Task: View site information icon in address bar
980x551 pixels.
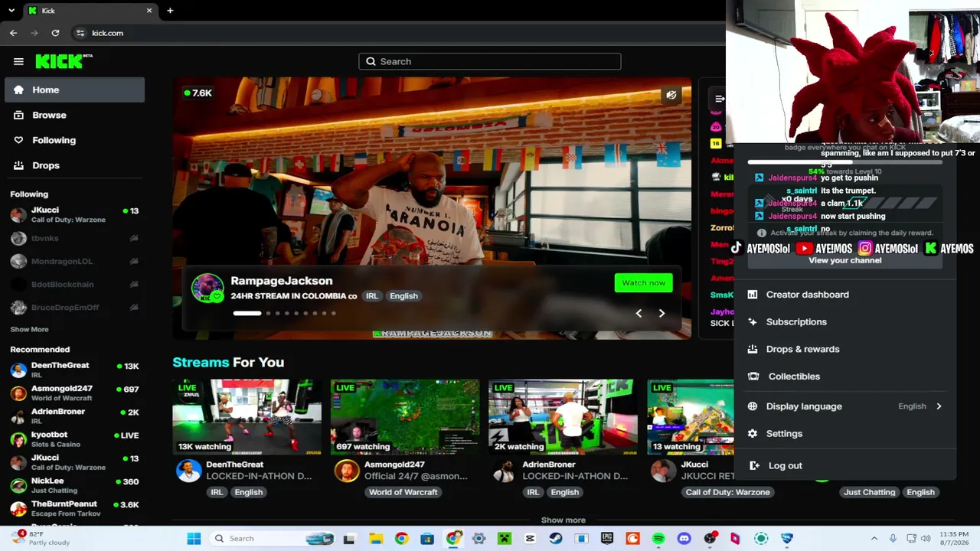Action: [80, 33]
